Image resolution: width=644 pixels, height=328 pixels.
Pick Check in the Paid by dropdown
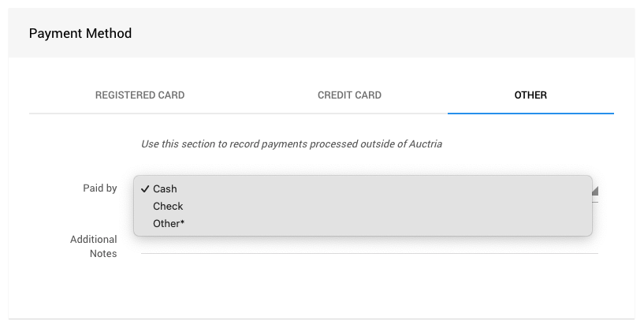coord(168,207)
